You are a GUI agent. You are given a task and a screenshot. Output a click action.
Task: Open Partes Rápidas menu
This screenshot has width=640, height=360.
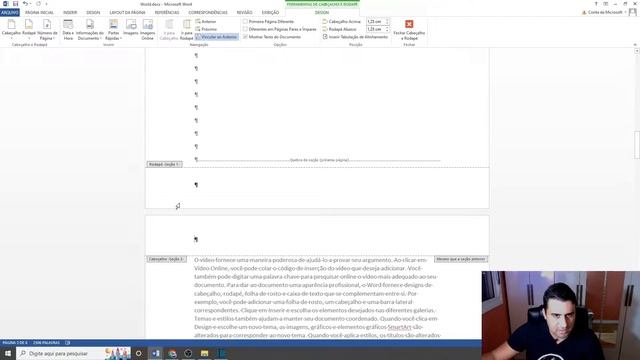click(113, 29)
